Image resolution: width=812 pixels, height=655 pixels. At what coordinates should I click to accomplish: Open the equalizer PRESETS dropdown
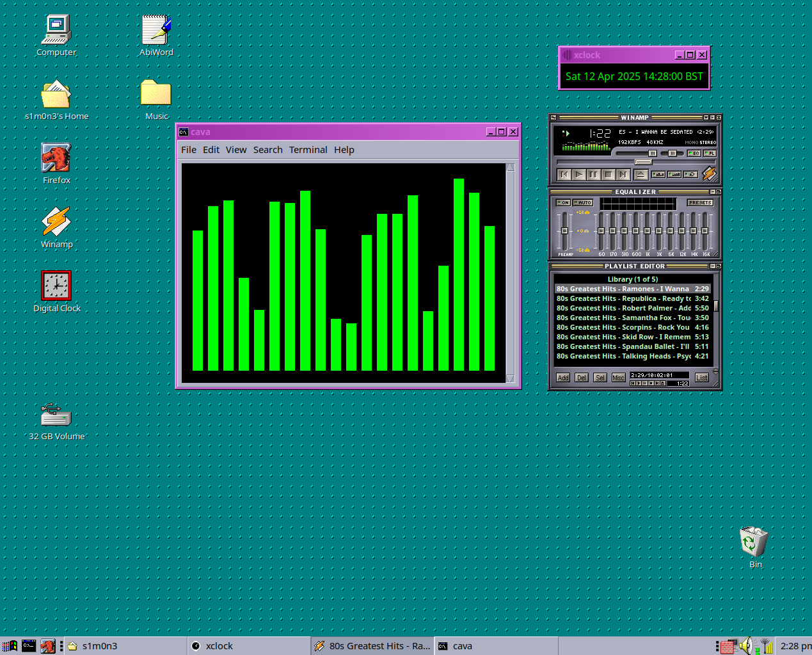pos(700,202)
